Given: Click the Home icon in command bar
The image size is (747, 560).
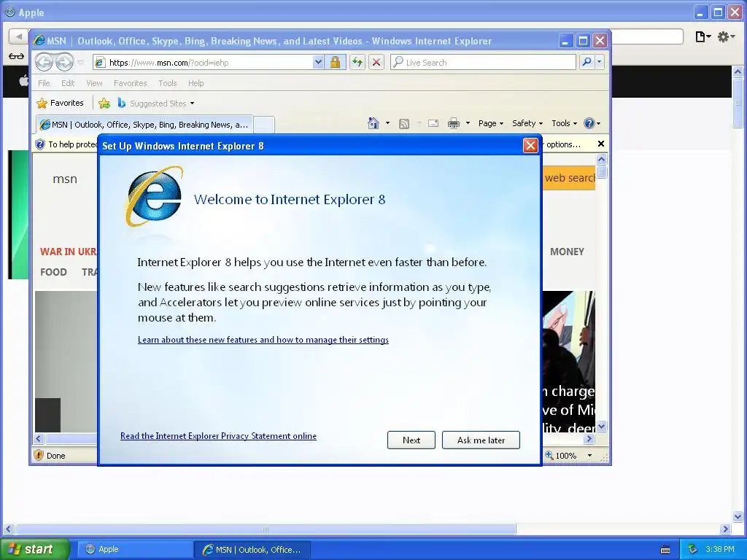Looking at the screenshot, I should [x=373, y=123].
